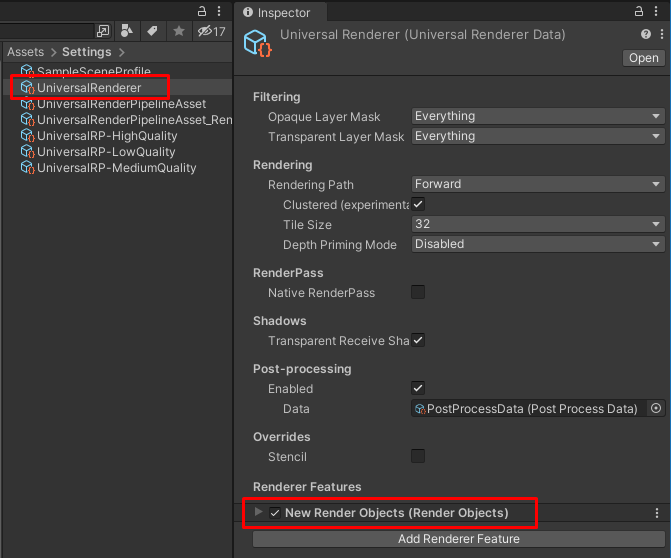The height and width of the screenshot is (558, 671).
Task: Expand the New Render Objects foldout arrow
Action: coord(259,512)
